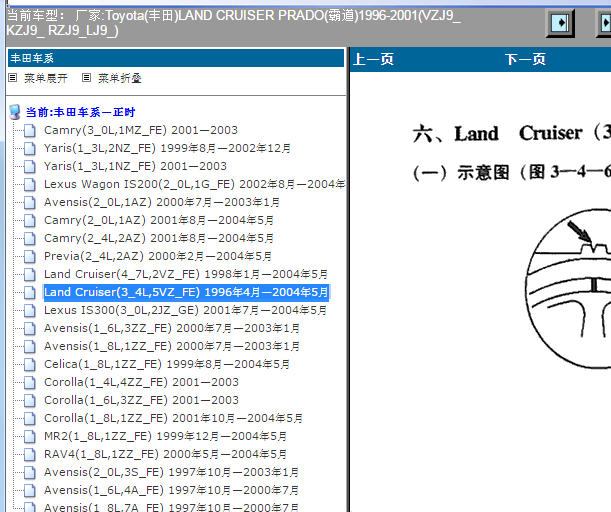
Task: Open Land Cruiser(4_7L,2VZ_FE) entry
Action: point(185,274)
